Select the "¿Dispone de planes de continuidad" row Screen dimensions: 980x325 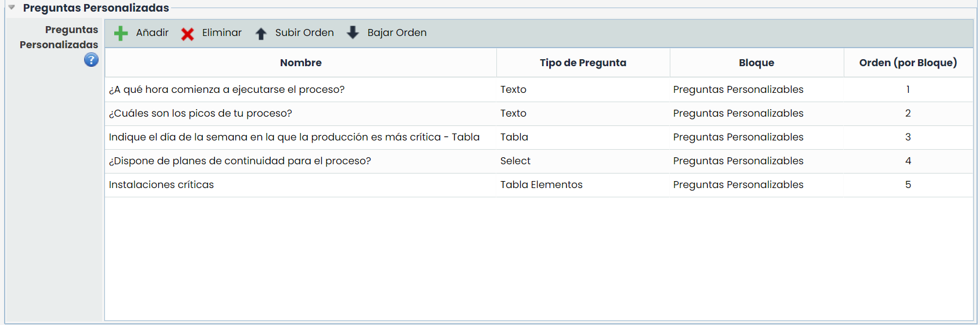click(x=240, y=161)
